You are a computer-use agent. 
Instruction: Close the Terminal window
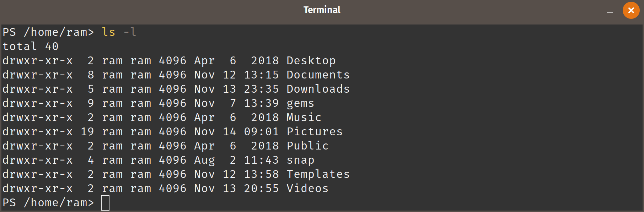pos(631,10)
